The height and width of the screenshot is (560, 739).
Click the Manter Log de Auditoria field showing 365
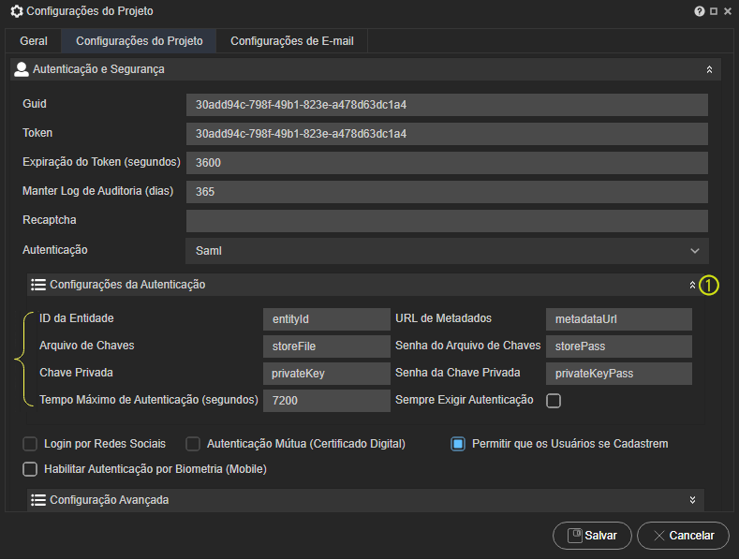pyautogui.click(x=447, y=192)
